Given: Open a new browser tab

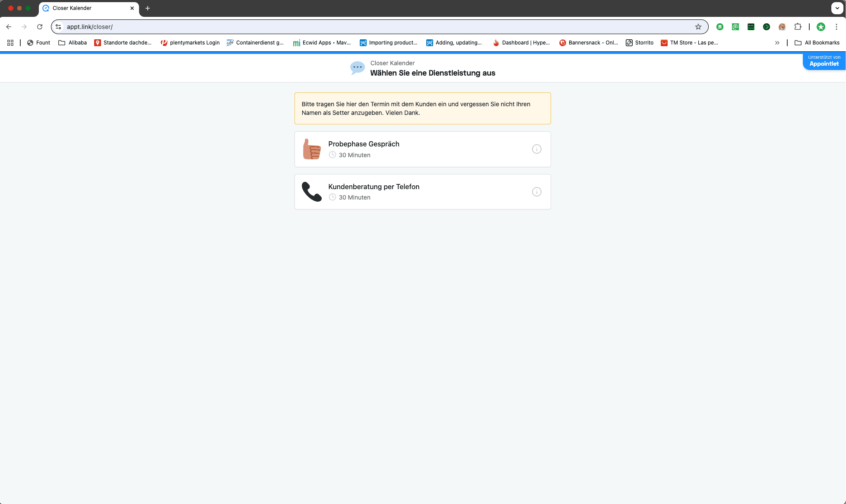Looking at the screenshot, I should 148,8.
